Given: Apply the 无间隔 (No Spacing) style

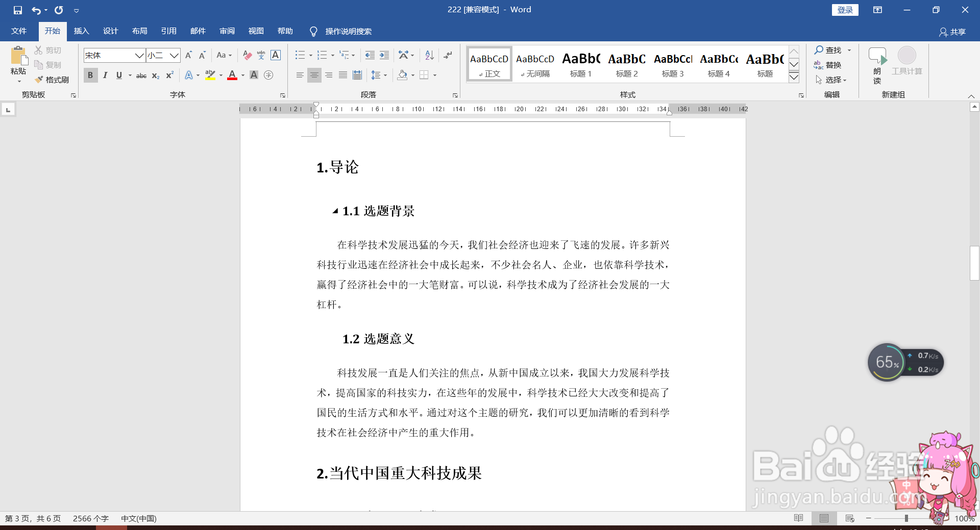Looking at the screenshot, I should point(535,64).
